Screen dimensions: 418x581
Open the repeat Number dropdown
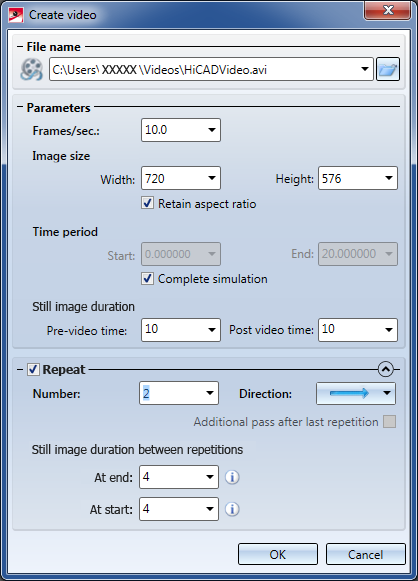click(210, 393)
